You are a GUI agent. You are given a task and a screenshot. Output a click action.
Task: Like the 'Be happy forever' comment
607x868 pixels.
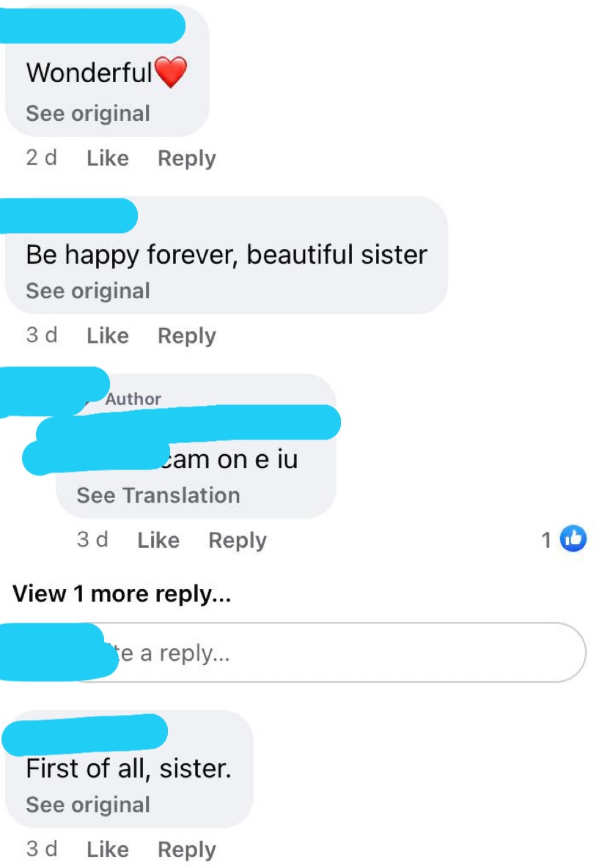click(108, 335)
